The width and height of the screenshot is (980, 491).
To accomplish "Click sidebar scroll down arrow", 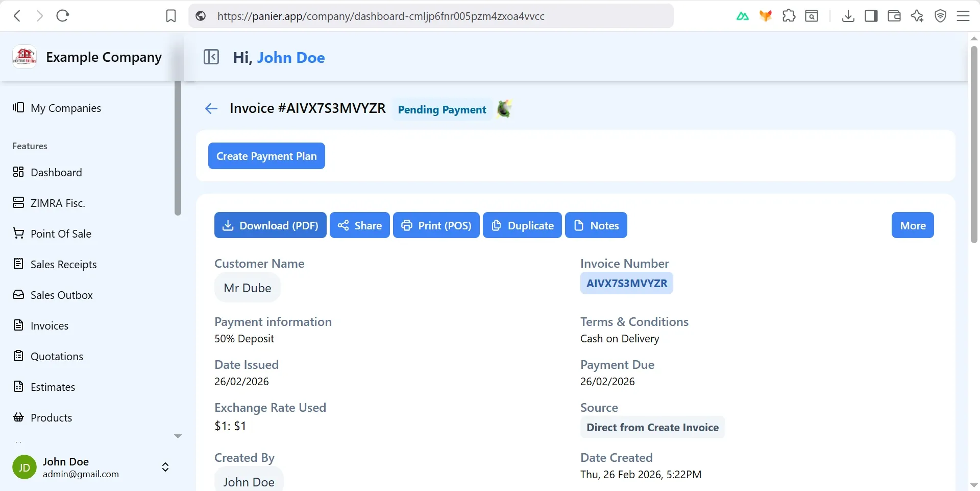I will (178, 436).
